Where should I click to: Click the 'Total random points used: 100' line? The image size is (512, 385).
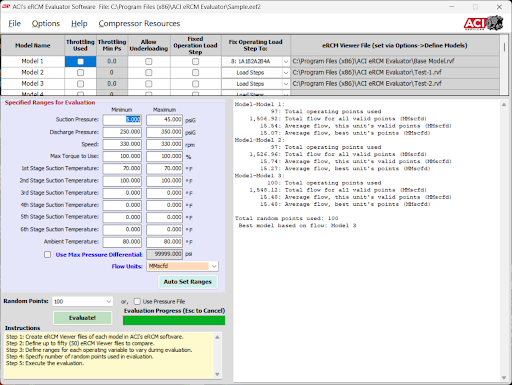[x=286, y=218]
